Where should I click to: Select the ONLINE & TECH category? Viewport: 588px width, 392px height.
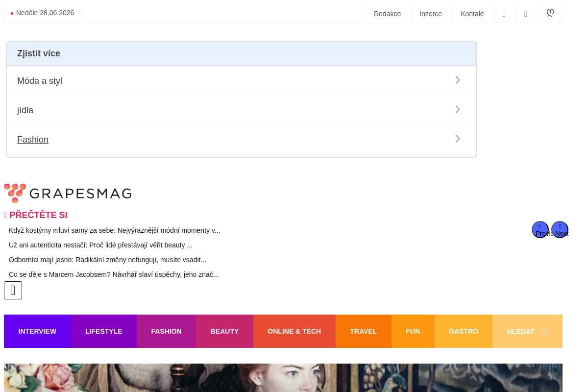pos(294,331)
